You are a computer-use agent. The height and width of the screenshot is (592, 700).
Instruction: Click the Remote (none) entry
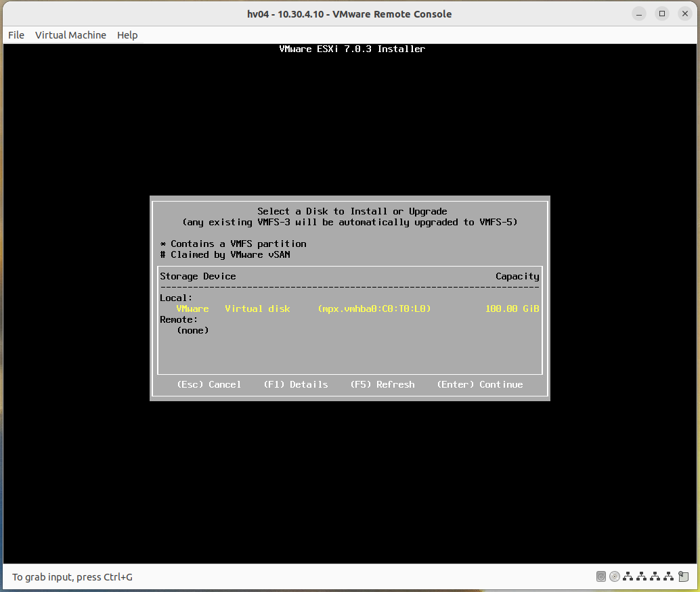click(192, 330)
